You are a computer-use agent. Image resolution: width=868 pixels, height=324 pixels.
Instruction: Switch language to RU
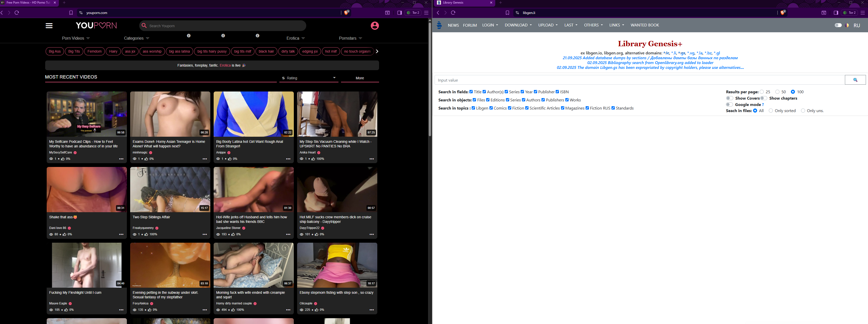click(857, 26)
